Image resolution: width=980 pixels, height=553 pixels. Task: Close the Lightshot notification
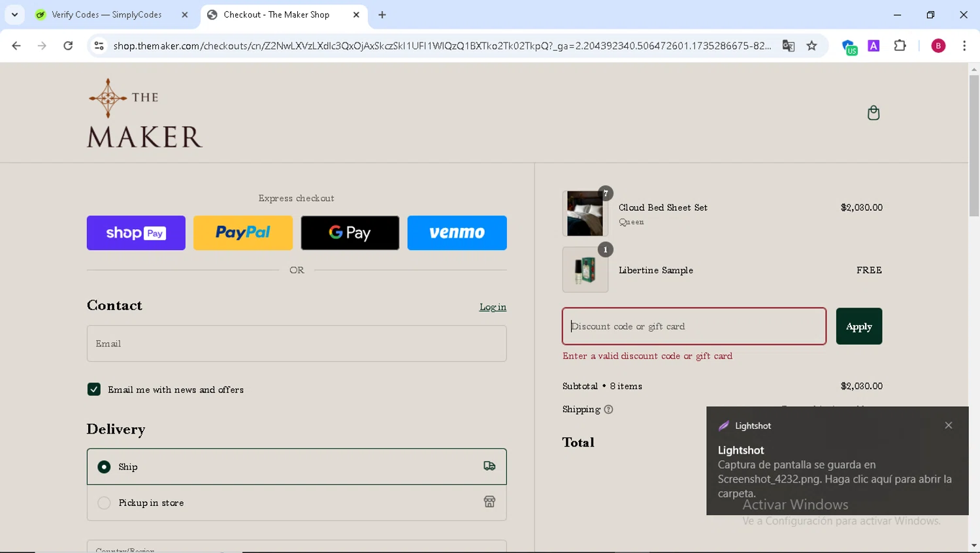pos(948,425)
